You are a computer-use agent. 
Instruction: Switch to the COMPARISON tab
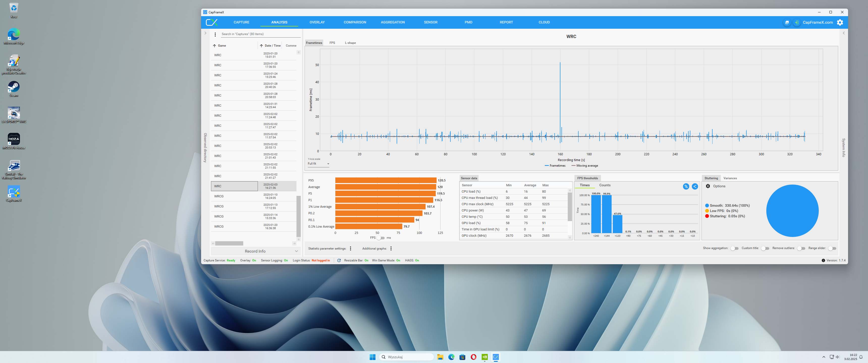tap(355, 22)
